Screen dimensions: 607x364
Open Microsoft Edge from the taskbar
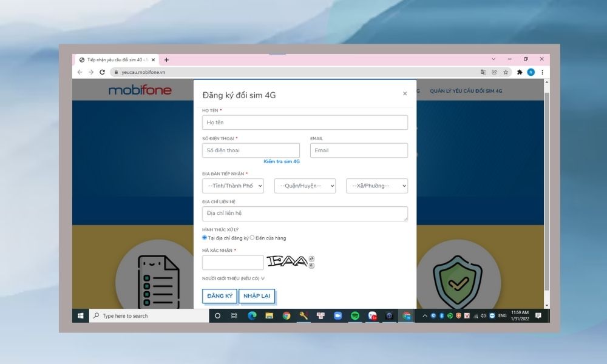click(252, 315)
